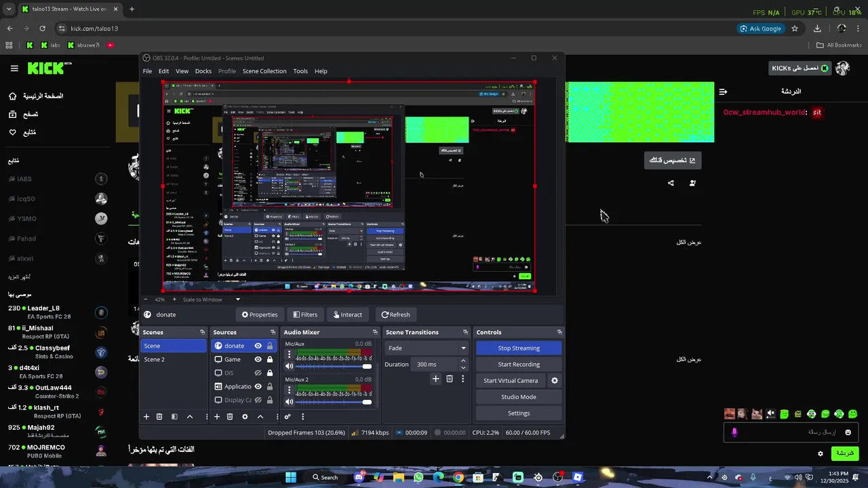
Task: Open the Mic/Aux channel options menu
Action: pyautogui.click(x=289, y=354)
